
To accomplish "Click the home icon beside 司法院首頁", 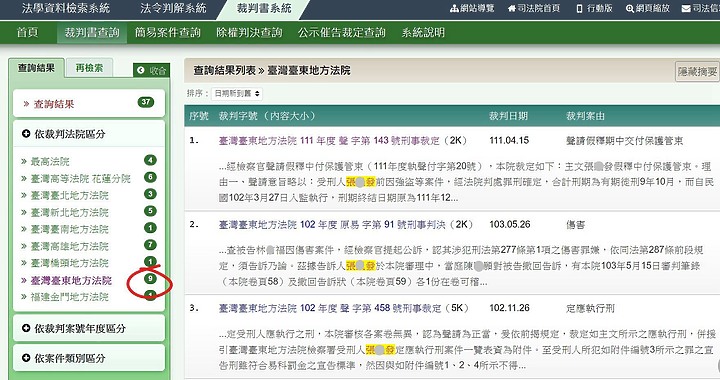I will pyautogui.click(x=512, y=9).
